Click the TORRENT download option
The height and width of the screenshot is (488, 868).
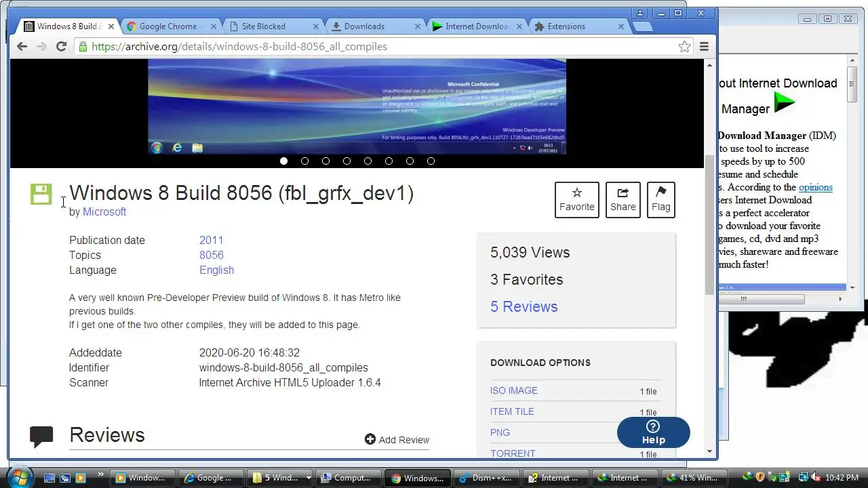coord(513,453)
